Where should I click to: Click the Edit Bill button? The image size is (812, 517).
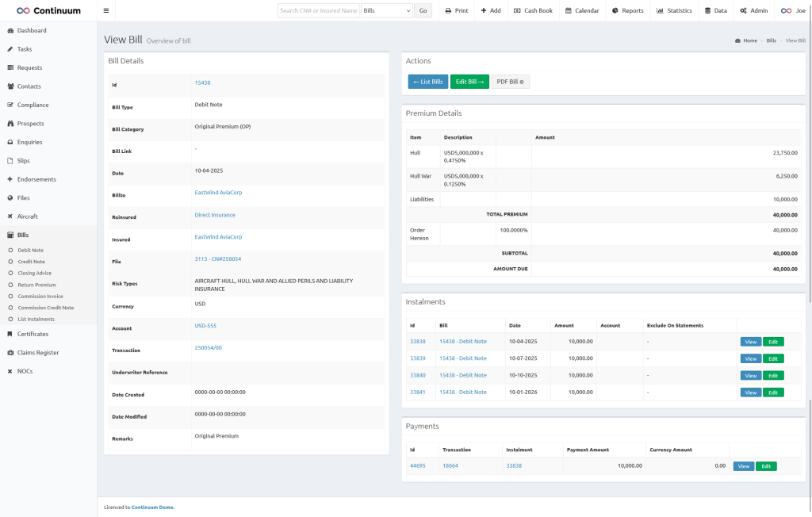(x=469, y=82)
